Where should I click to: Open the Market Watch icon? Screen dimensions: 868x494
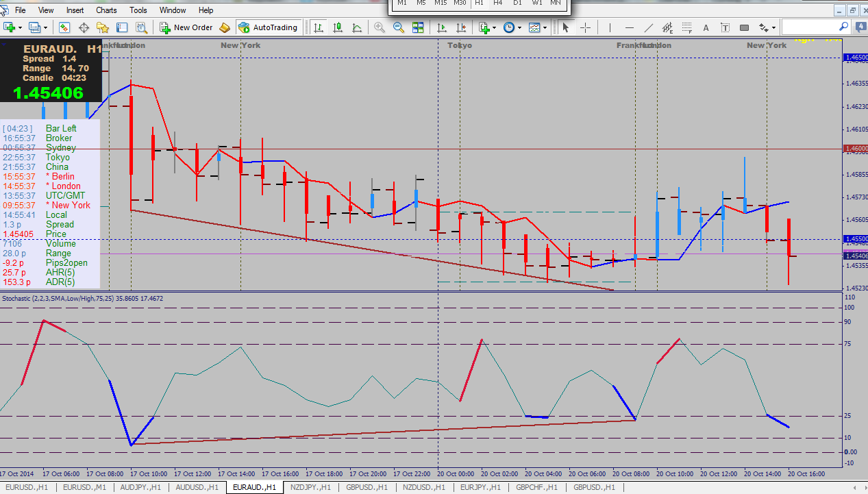tap(64, 27)
